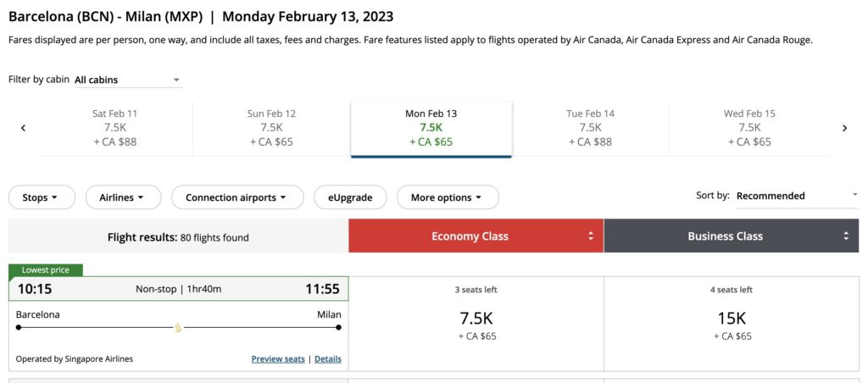Image resolution: width=868 pixels, height=383 pixels.
Task: Open the Sort by Recommended dropdown
Action: (x=796, y=196)
